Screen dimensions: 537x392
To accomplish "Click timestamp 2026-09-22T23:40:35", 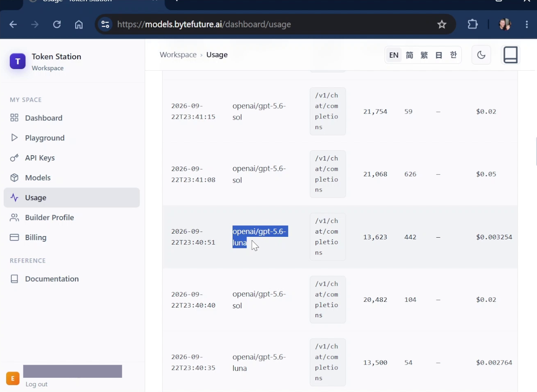I will (x=193, y=362).
